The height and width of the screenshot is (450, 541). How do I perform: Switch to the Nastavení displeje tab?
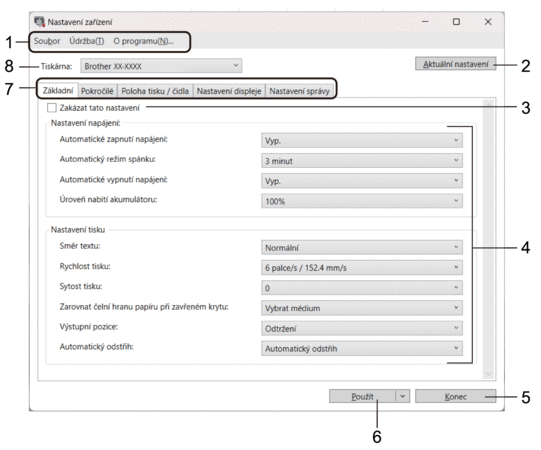229,91
